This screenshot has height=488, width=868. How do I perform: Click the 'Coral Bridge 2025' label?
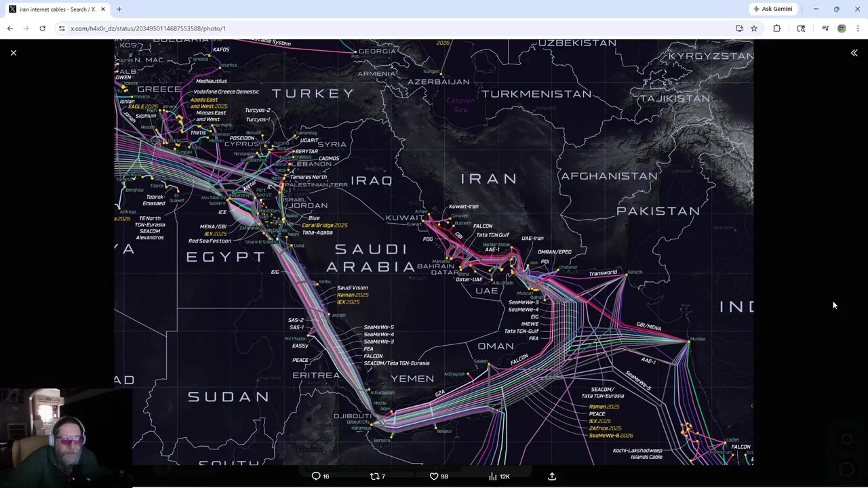pyautogui.click(x=325, y=225)
